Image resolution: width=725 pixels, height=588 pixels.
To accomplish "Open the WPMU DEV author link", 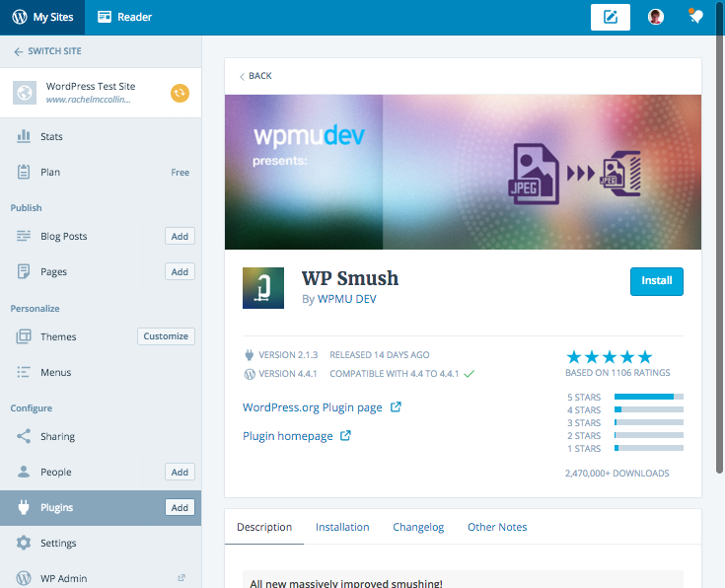I will pos(347,299).
